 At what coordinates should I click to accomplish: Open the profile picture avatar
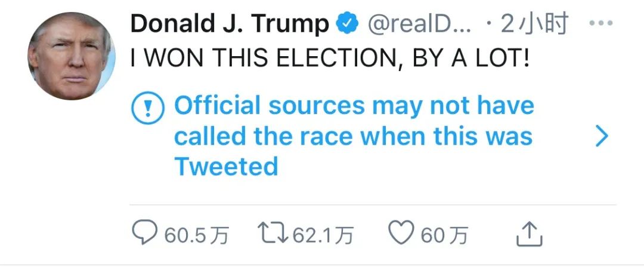coord(70,56)
